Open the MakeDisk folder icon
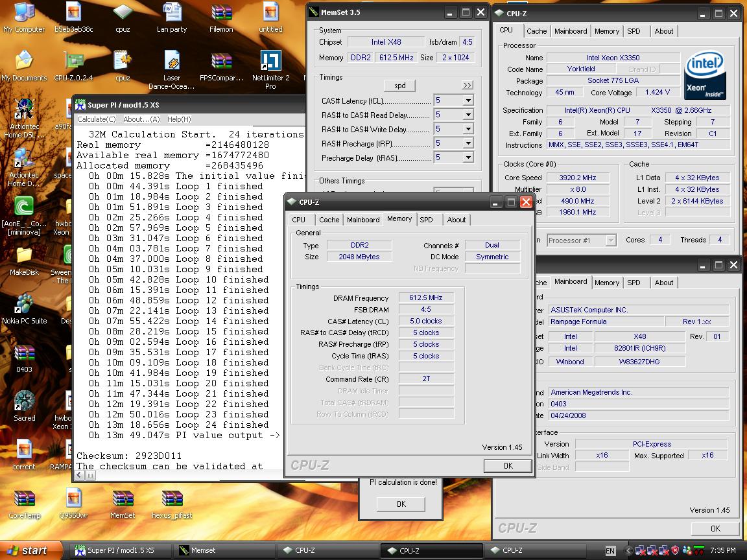The width and height of the screenshot is (747, 560). click(x=24, y=261)
